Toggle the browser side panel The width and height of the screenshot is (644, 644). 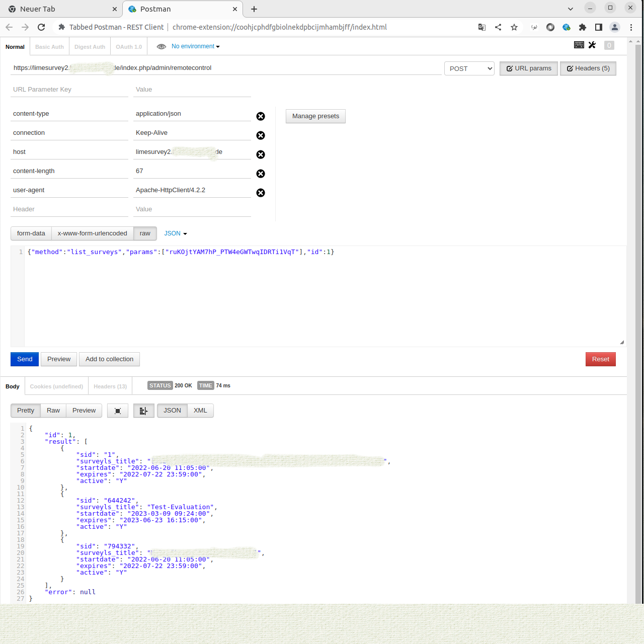599,27
